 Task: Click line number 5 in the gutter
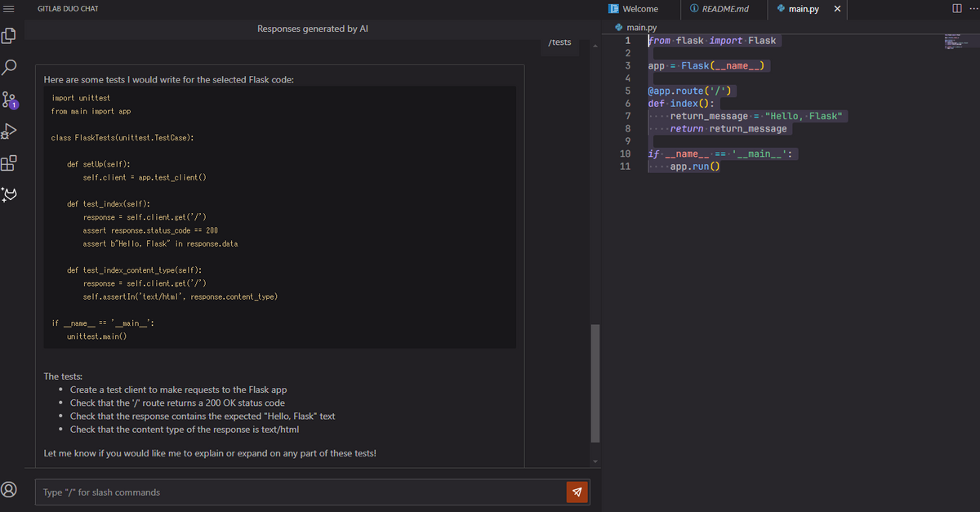pos(627,91)
